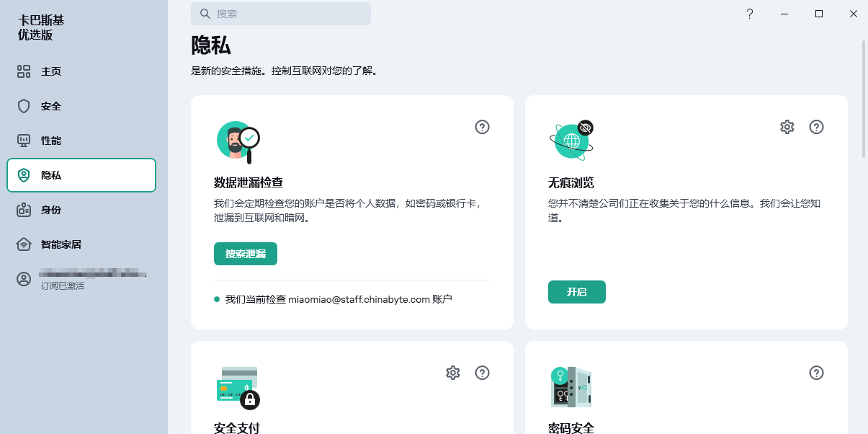This screenshot has height=434, width=868.
Task: Click the checked account email text
Action: click(x=359, y=299)
